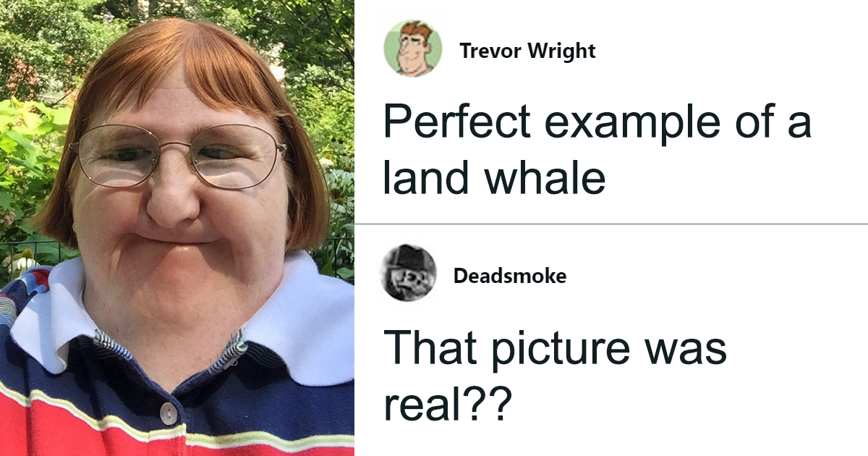The image size is (868, 456).
Task: Select the "Perfect example of a land whale" comment
Action: pyautogui.click(x=597, y=151)
